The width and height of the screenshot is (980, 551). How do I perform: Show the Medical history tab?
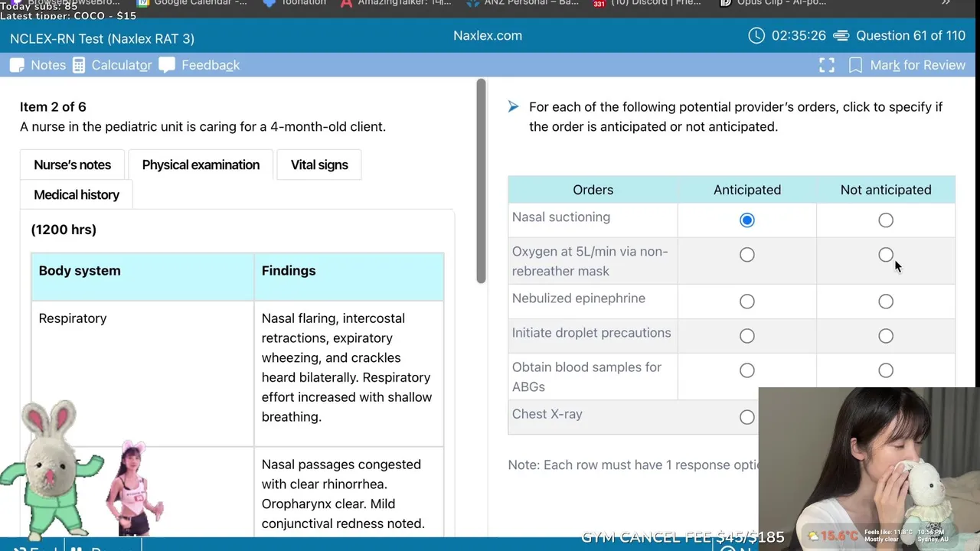pyautogui.click(x=77, y=194)
